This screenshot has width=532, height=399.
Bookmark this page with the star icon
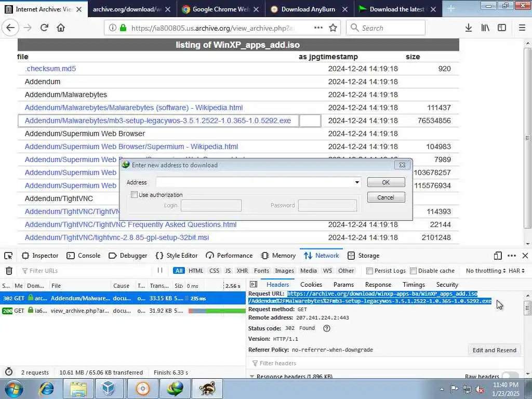(333, 28)
